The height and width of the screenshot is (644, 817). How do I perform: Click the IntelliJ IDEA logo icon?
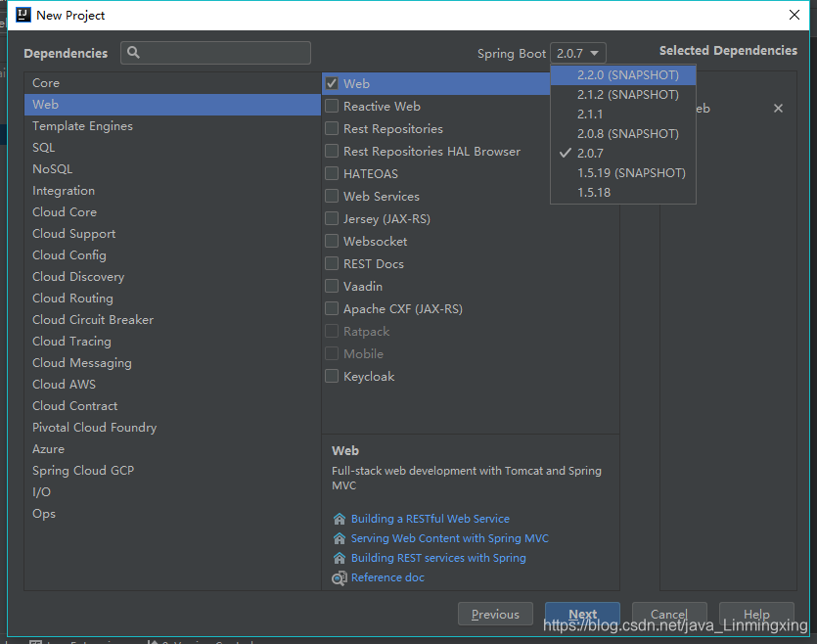click(23, 15)
